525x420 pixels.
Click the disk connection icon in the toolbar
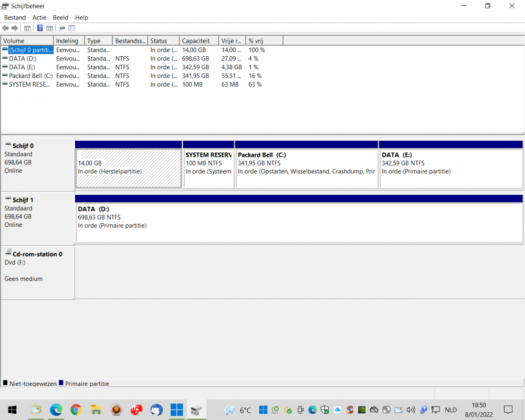[62, 28]
